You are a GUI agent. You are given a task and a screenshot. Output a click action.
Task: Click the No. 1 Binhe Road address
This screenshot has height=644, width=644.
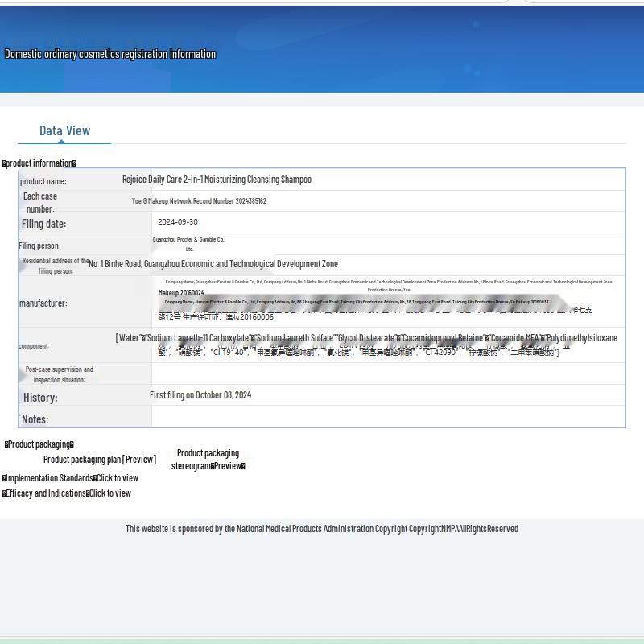pos(213,264)
